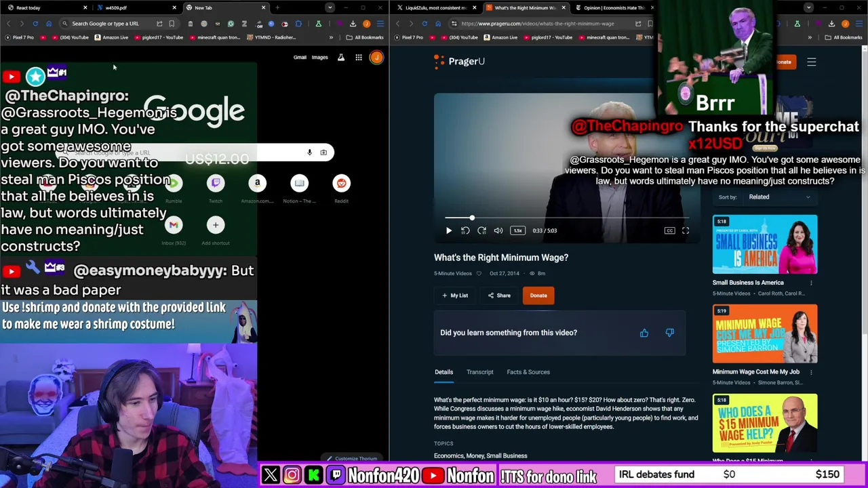
Task: Favorite the video with the heart icon
Action: [479, 274]
